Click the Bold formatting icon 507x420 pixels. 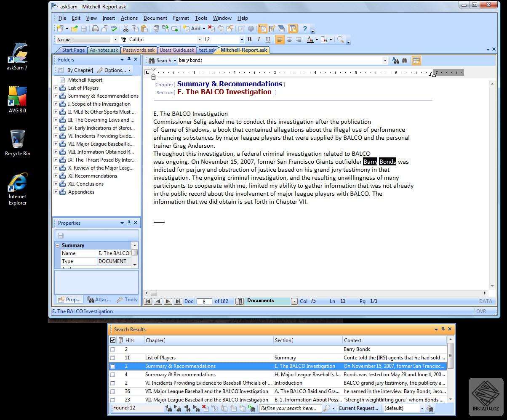pos(249,39)
